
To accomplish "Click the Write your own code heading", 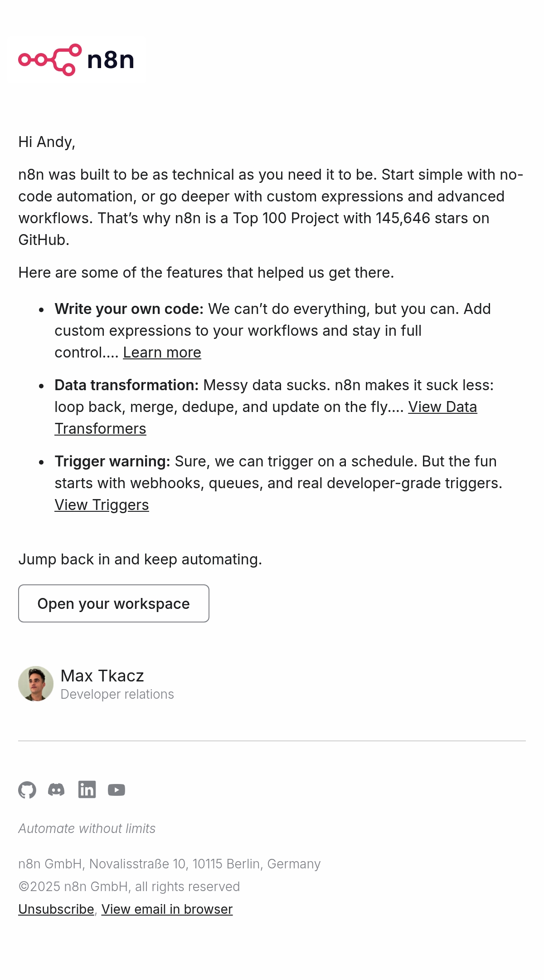I will tap(128, 309).
